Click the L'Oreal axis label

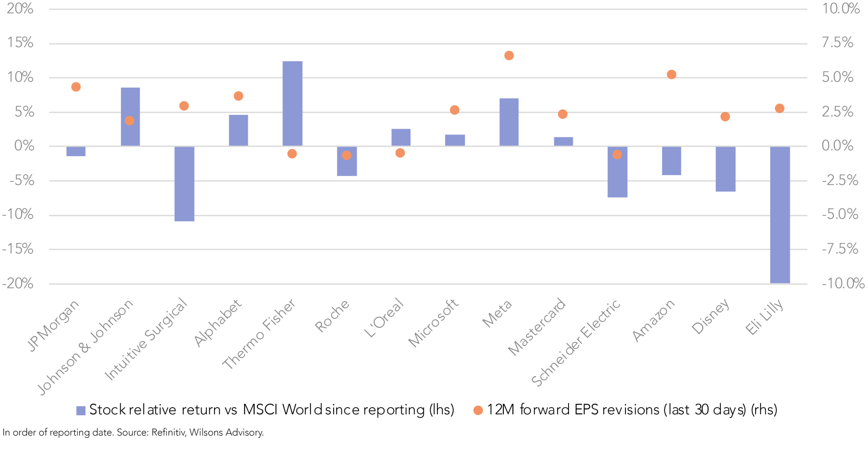click(x=384, y=318)
